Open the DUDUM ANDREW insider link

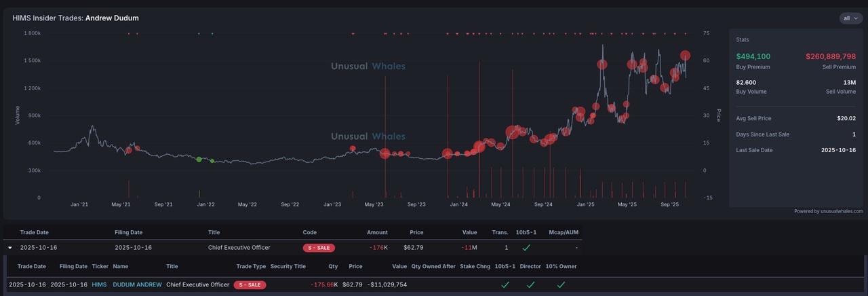[137, 284]
